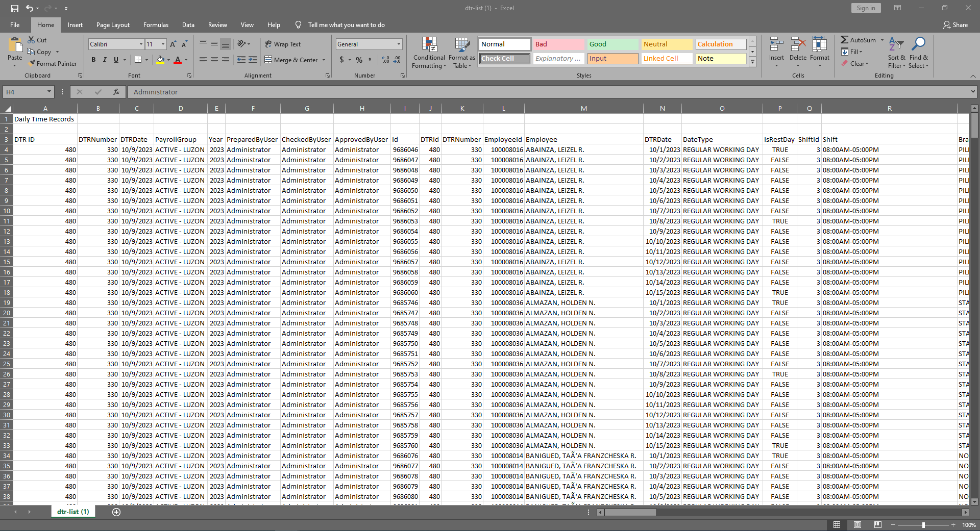Click the Select All corner triangle
This screenshot has width=980, height=531.
8,108
